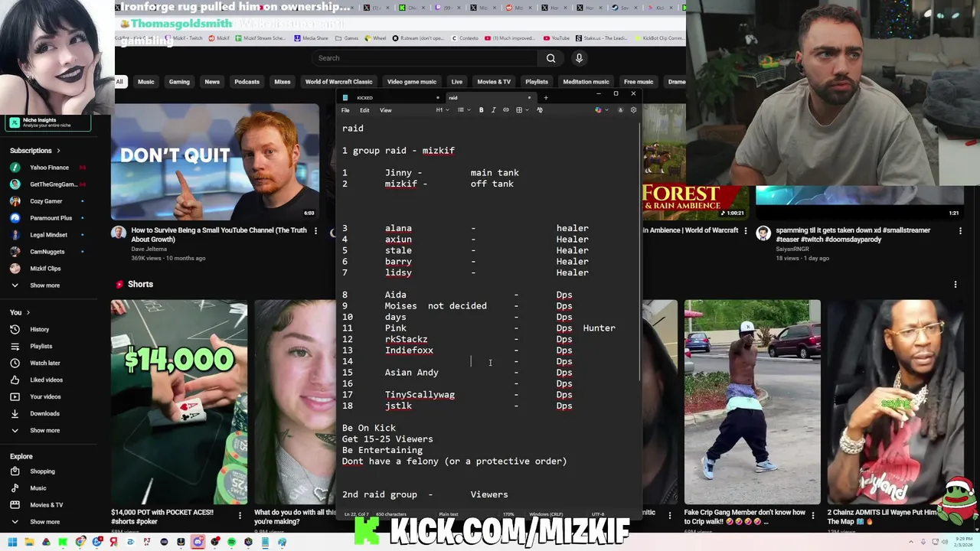Toggle italic formatting in Notepad
The image size is (980, 551).
click(x=493, y=110)
